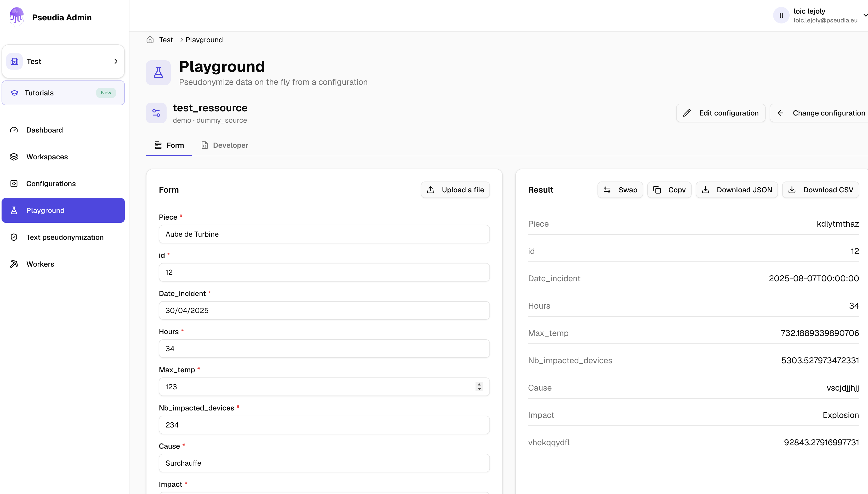The width and height of the screenshot is (868, 494).
Task: Click the Nb_impacted_devices input field
Action: click(324, 425)
